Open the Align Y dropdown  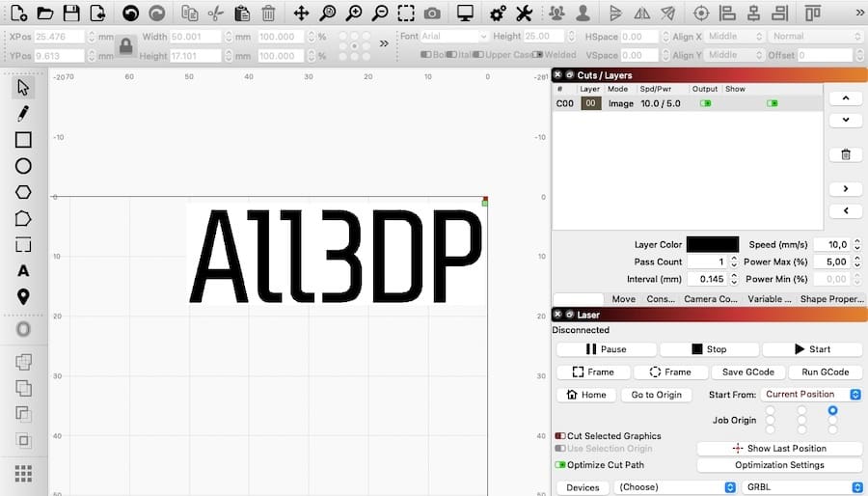pyautogui.click(x=735, y=55)
